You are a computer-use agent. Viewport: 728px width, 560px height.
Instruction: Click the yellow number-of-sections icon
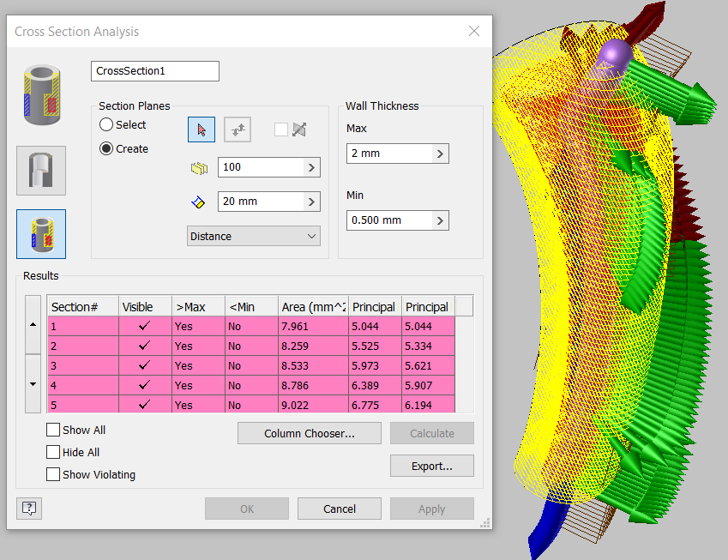(x=199, y=168)
